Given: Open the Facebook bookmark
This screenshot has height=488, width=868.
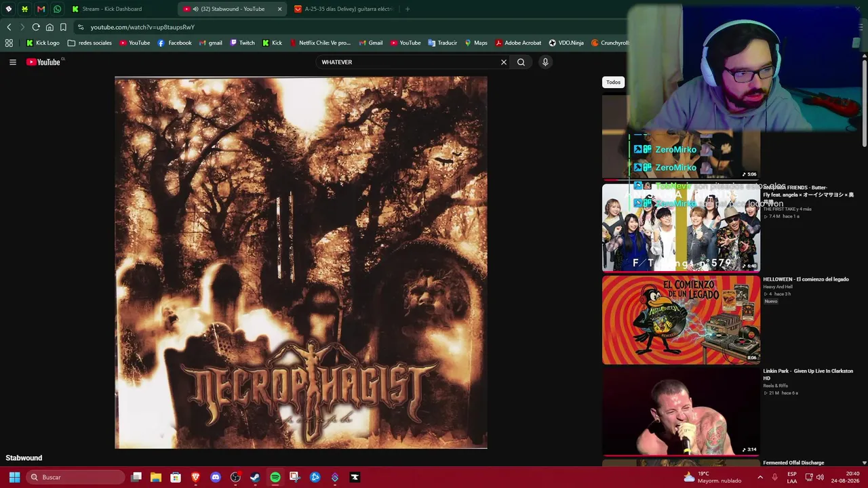Looking at the screenshot, I should [174, 43].
